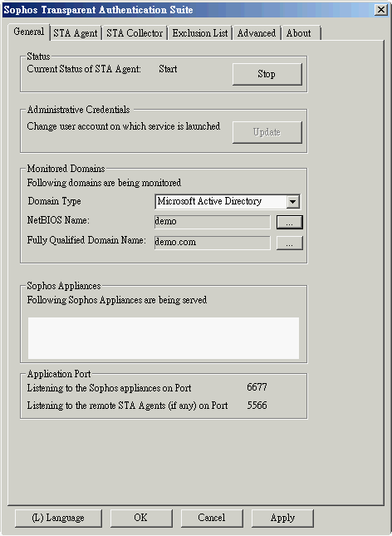Open the STA Collector tab
This screenshot has width=392, height=536.
click(135, 33)
